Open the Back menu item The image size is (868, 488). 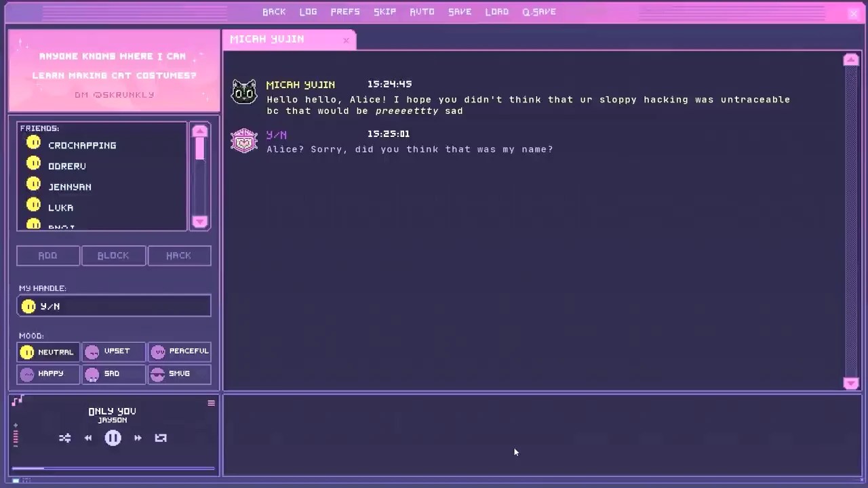tap(274, 12)
